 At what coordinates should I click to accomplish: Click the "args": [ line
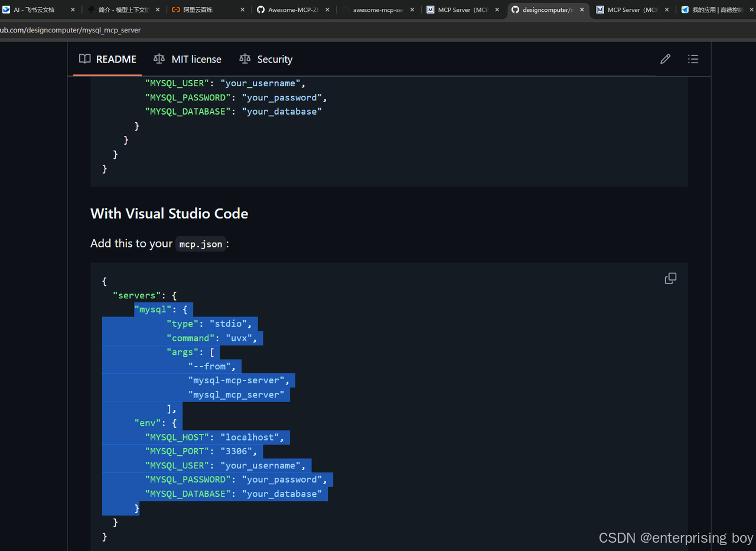[190, 352]
